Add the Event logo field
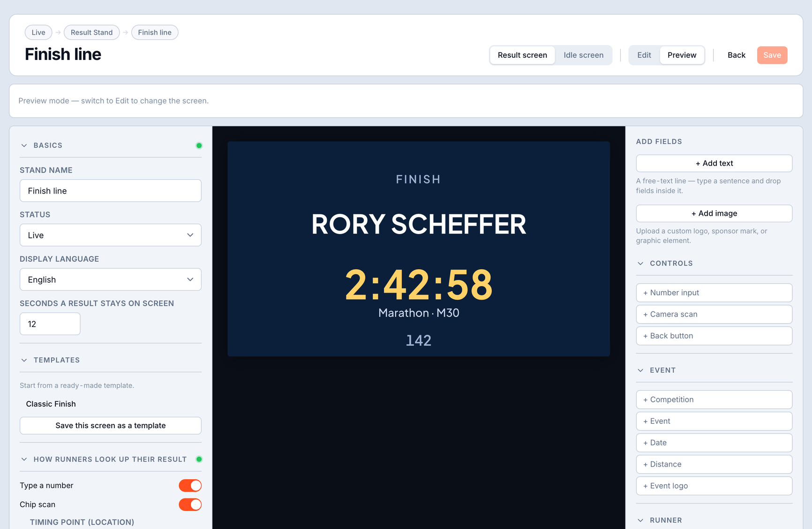Screen dimensions: 812x529 pyautogui.click(x=714, y=486)
